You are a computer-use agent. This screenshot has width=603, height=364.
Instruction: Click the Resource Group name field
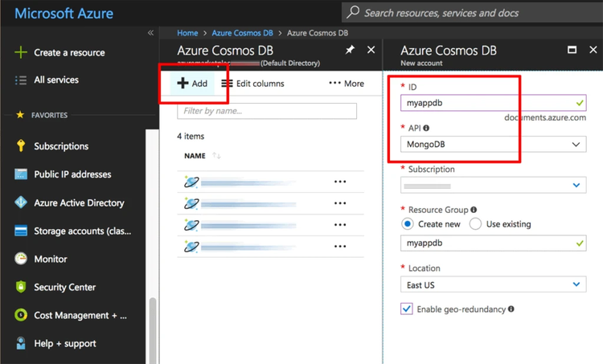[494, 243]
